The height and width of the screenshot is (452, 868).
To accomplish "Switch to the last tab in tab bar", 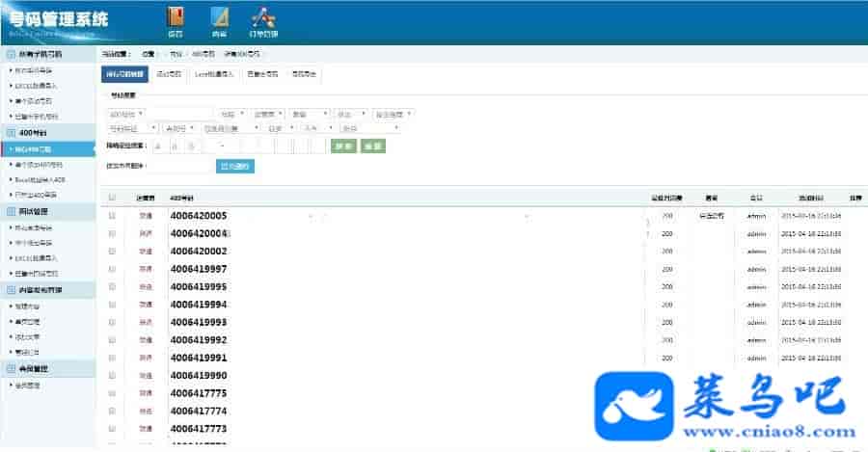I will coord(304,74).
